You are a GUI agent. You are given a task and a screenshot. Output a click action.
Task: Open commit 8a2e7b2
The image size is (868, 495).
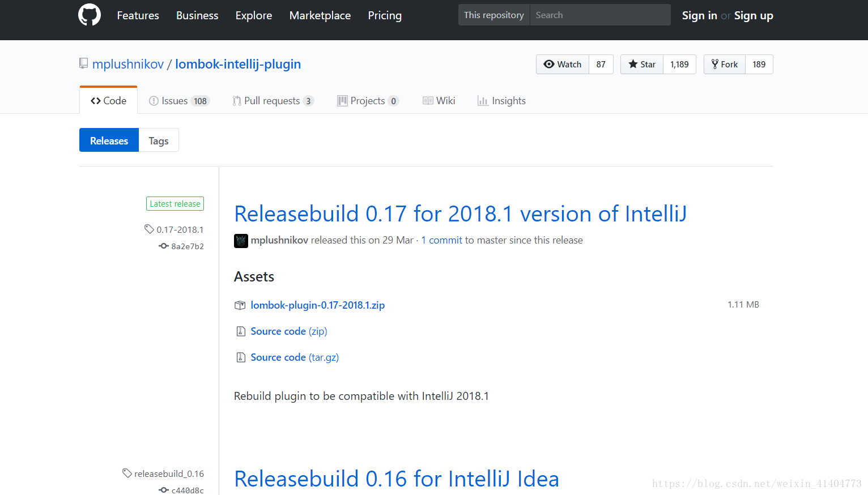coord(188,246)
